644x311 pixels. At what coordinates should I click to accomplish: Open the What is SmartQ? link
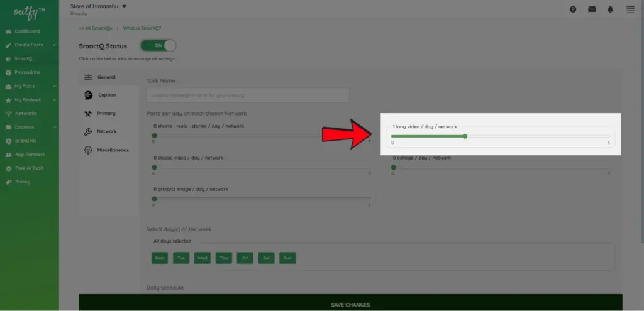142,28
